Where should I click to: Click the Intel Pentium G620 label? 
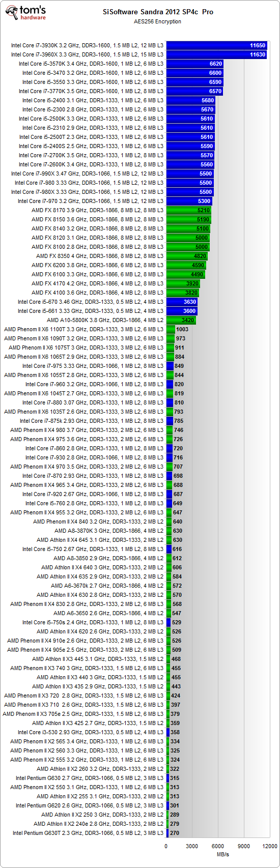pos(90,805)
